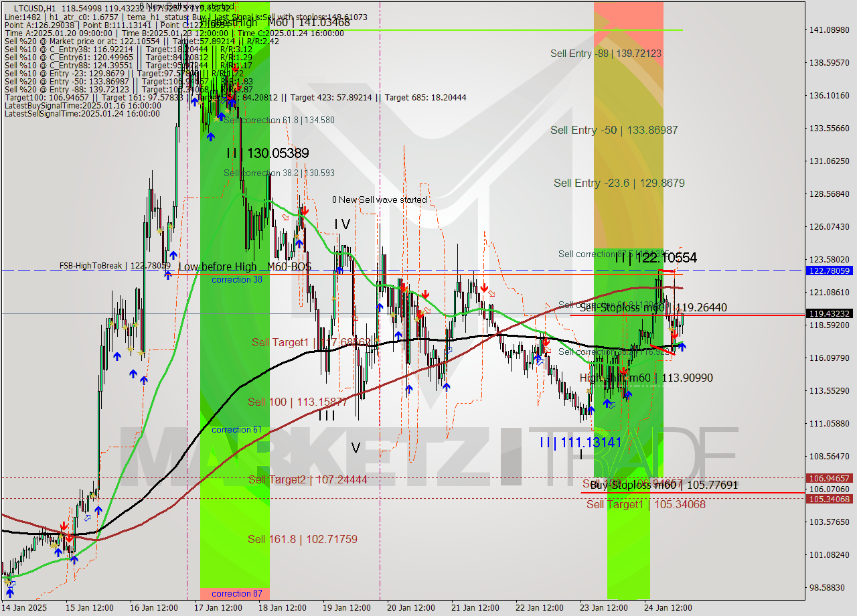Select the 119.43232 current price tag

830,313
